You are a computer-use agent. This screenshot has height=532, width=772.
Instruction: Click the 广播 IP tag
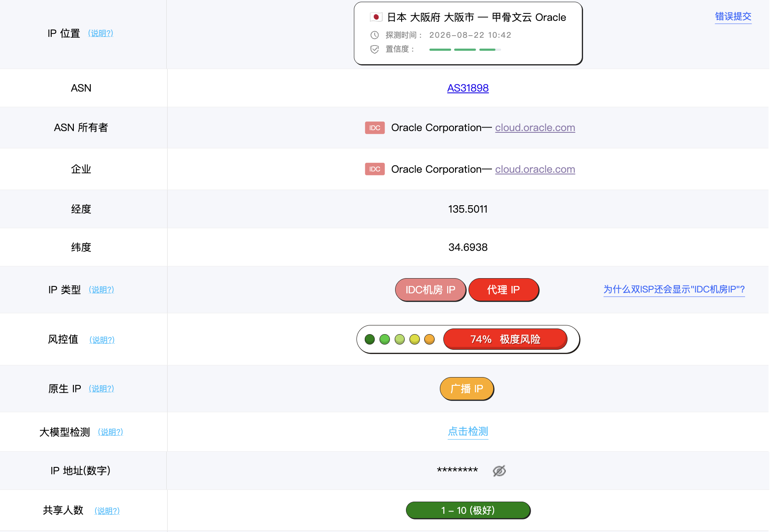(x=467, y=389)
